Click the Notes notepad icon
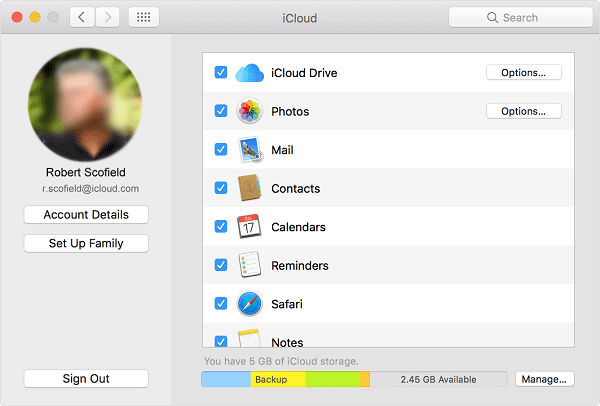Viewport: 600px width, 406px height. [x=249, y=338]
